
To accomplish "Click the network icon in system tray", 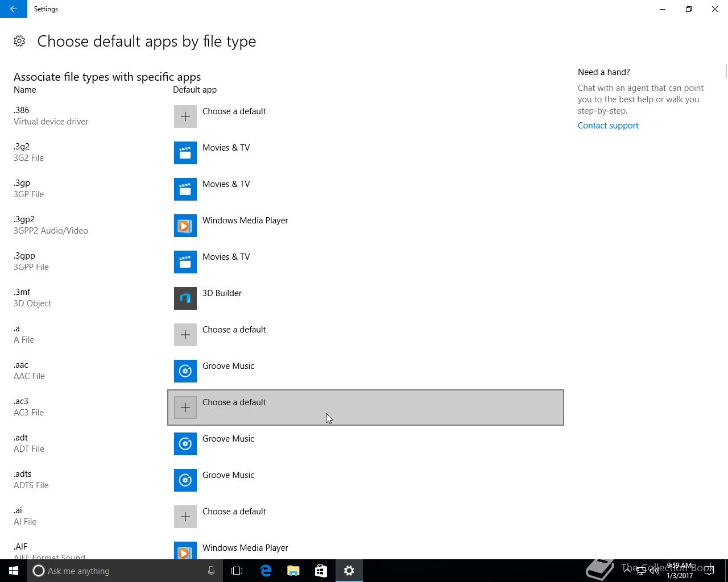I will [640, 571].
